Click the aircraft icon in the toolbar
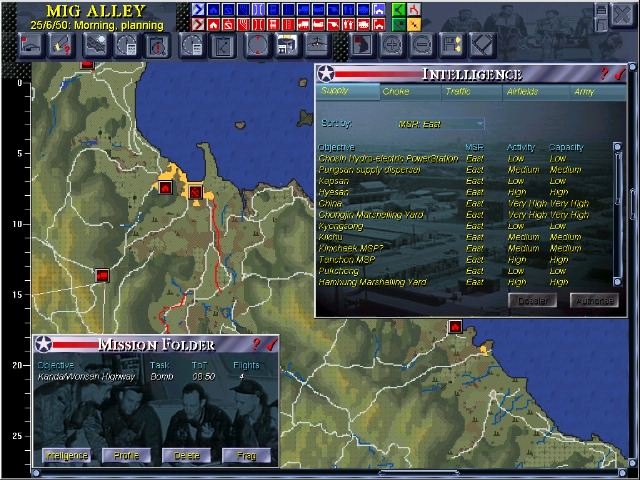640x480 pixels. 318,45
